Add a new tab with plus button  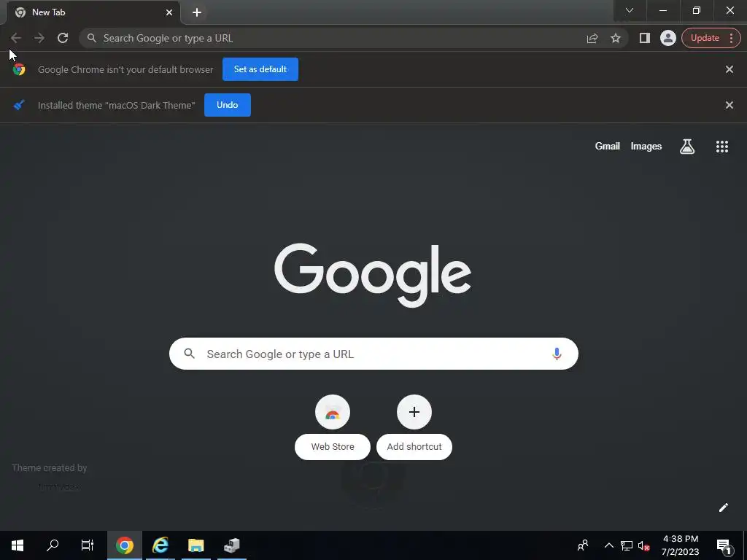(x=197, y=12)
